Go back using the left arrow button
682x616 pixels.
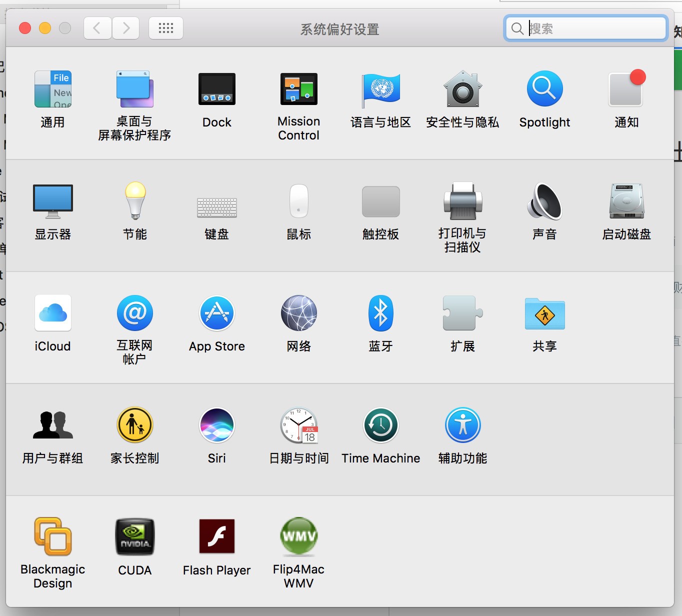[97, 28]
